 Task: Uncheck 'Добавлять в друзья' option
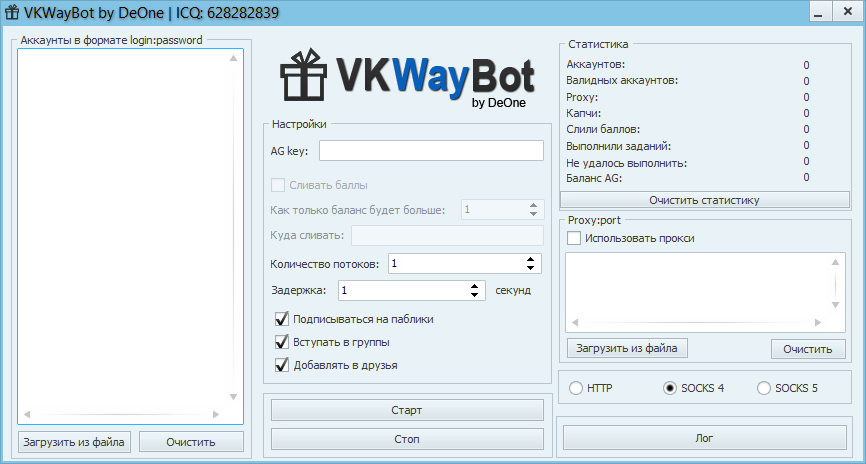pyautogui.click(x=282, y=365)
